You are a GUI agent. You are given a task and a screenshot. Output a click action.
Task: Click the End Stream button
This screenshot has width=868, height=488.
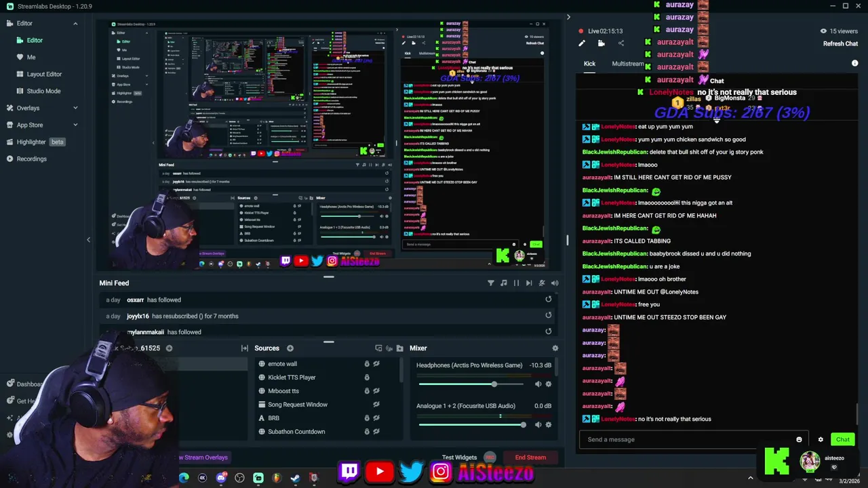click(x=530, y=457)
